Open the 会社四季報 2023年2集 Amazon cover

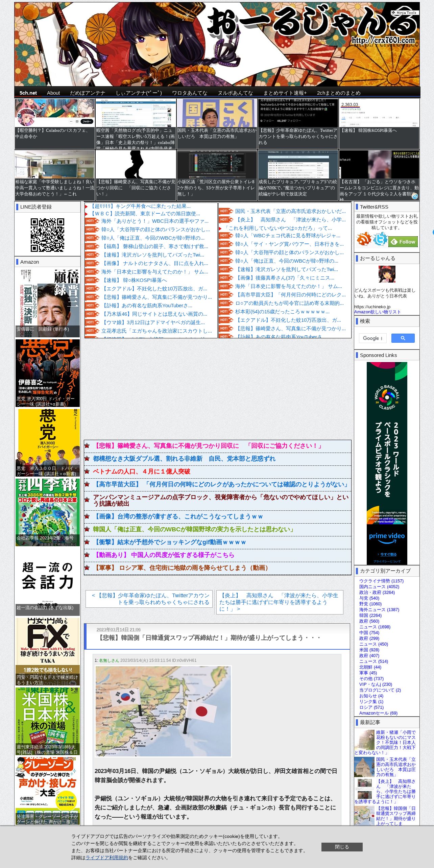[x=48, y=512]
